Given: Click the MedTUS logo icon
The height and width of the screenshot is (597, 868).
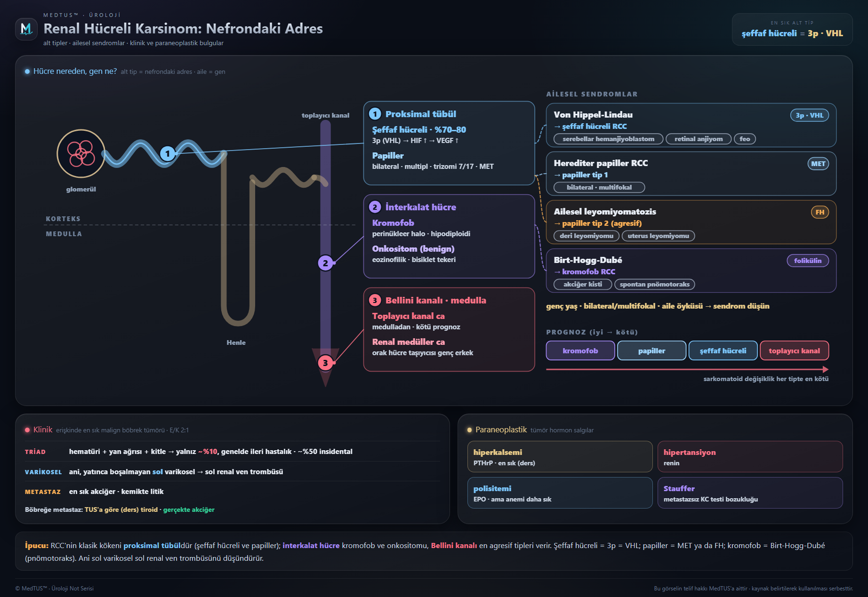Looking at the screenshot, I should 26,29.
